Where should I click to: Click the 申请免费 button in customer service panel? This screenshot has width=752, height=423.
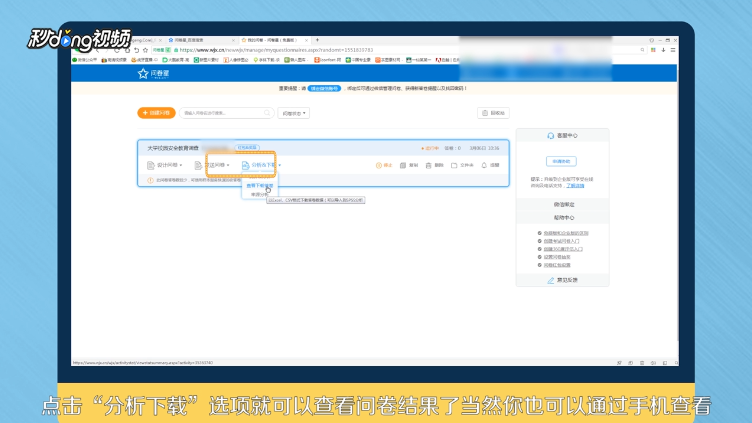coord(561,161)
